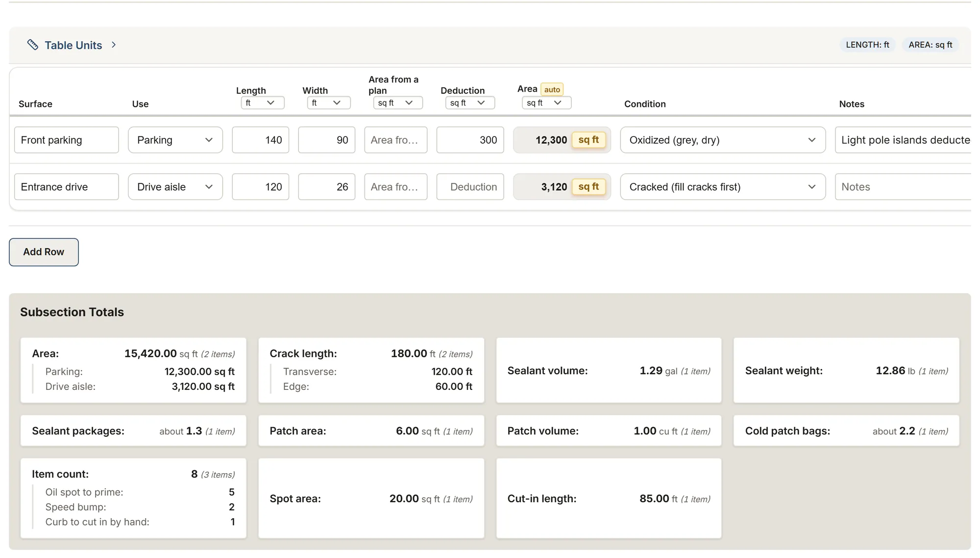Click the sq ft badge beside 3,120

[588, 187]
